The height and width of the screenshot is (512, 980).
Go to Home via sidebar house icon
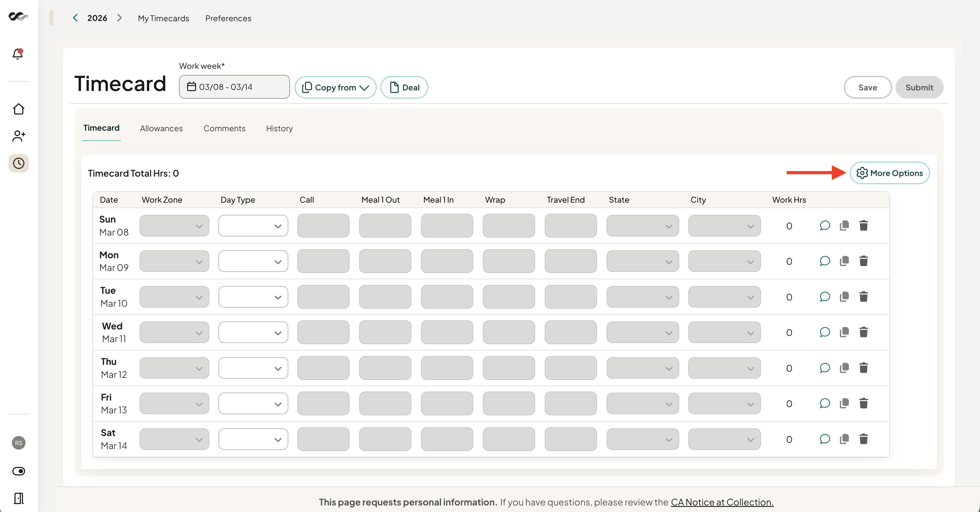19,109
